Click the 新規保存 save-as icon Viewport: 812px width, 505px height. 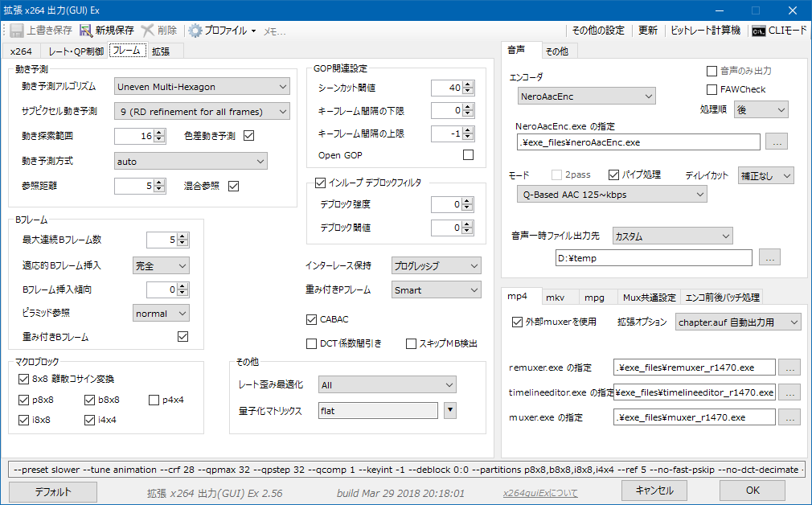click(x=85, y=31)
